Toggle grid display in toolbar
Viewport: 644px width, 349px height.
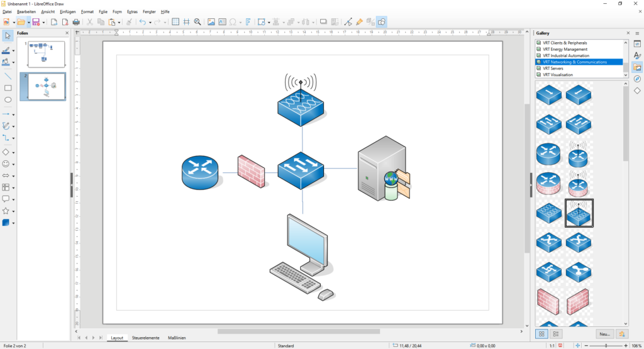click(x=175, y=22)
